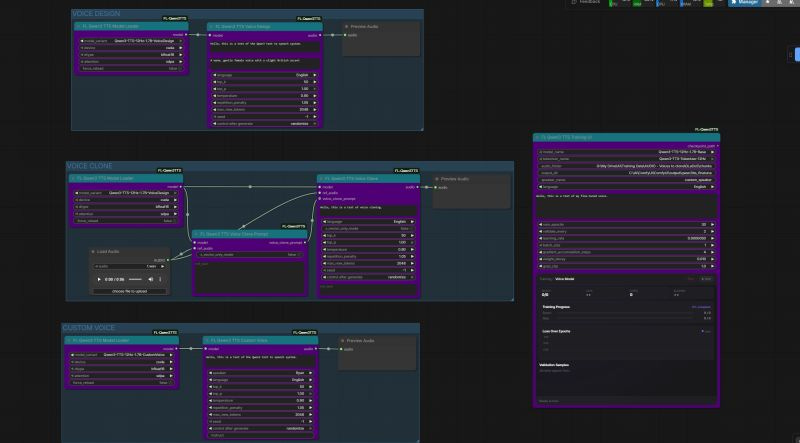Image resolution: width=800 pixels, height=443 pixels.
Task: Decrease temperature arrow in Voice Design node
Action: click(x=215, y=95)
